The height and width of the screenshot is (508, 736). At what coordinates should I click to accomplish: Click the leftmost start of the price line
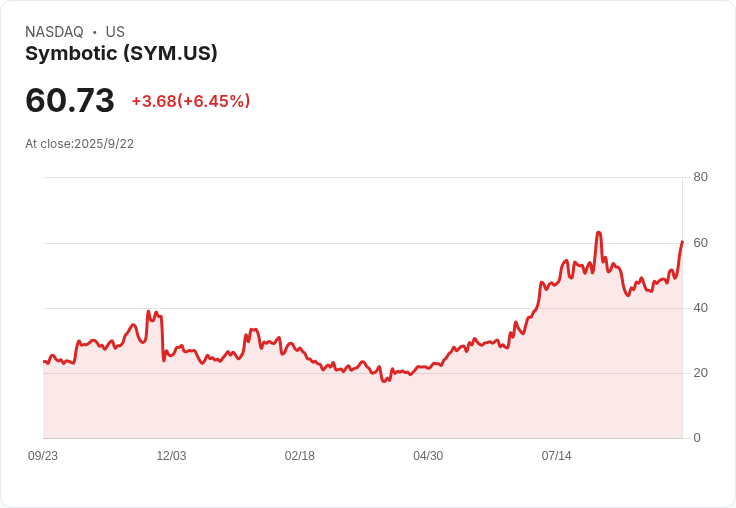coord(44,362)
